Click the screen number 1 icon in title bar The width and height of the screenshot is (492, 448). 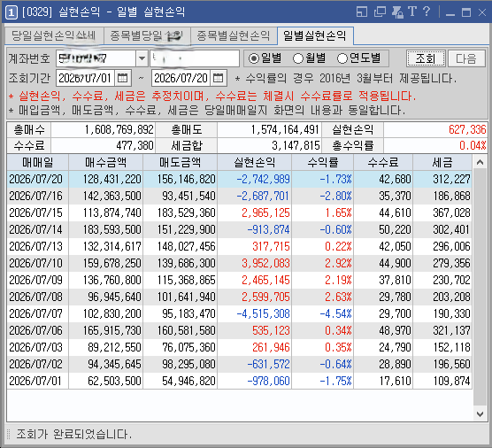(11, 12)
